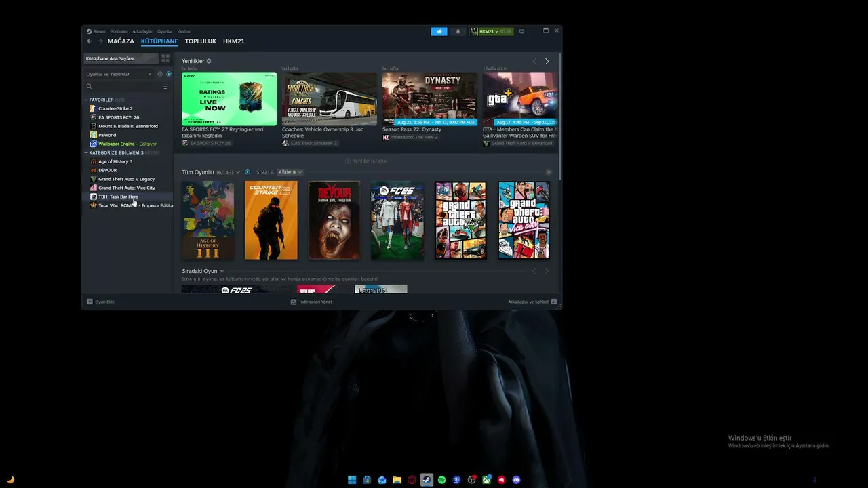Click the Oyun Ekle plus icon
The width and height of the screenshot is (868, 488).
click(x=90, y=302)
